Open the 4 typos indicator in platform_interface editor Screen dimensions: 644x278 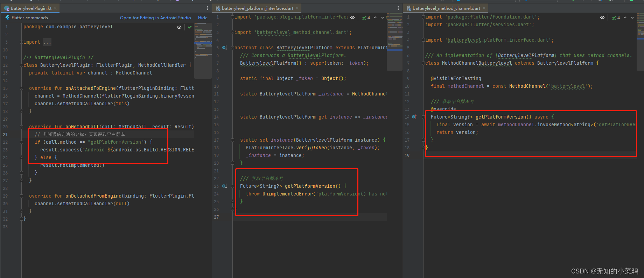tap(366, 17)
